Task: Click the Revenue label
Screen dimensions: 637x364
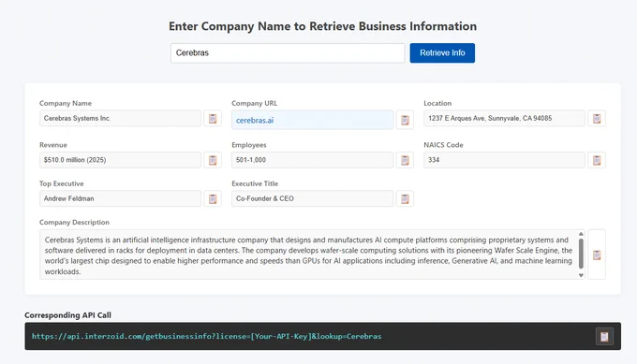Action: [x=53, y=145]
